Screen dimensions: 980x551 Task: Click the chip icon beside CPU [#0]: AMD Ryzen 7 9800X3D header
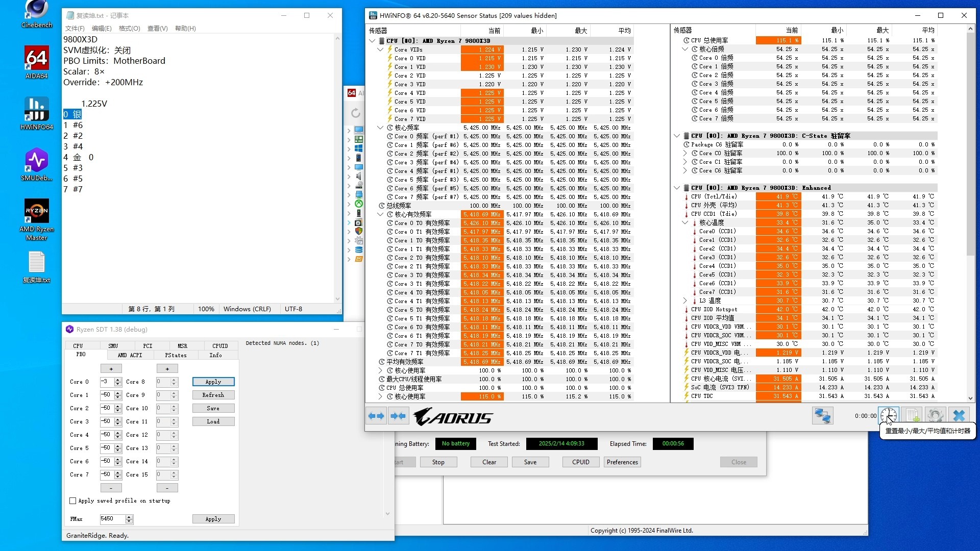(x=381, y=41)
